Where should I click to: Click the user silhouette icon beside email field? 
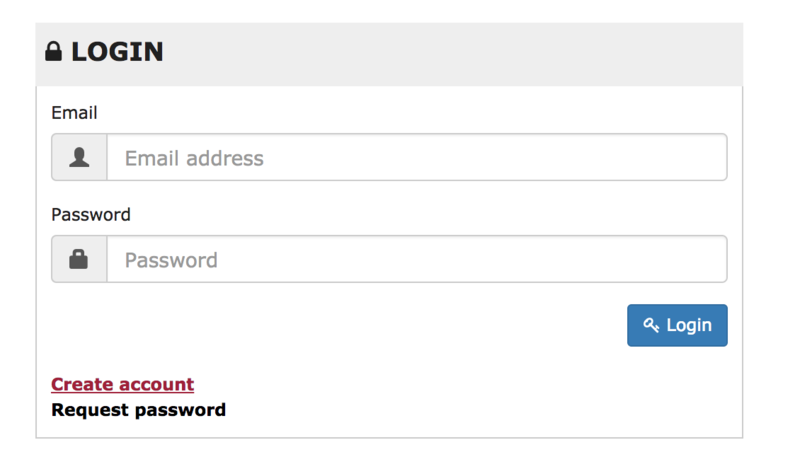pos(79,158)
